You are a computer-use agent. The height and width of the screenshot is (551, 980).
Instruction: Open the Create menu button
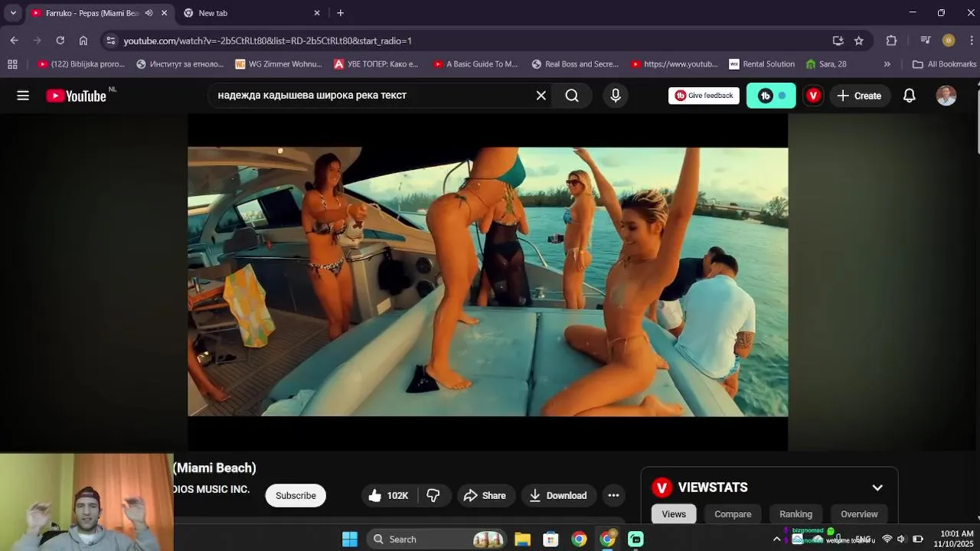(x=859, y=96)
